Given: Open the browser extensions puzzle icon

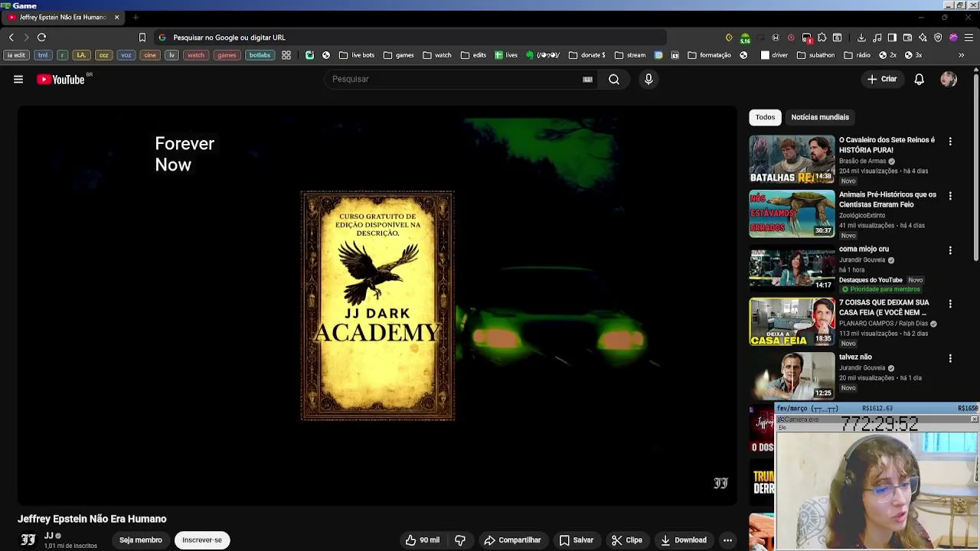Looking at the screenshot, I should pos(822,37).
